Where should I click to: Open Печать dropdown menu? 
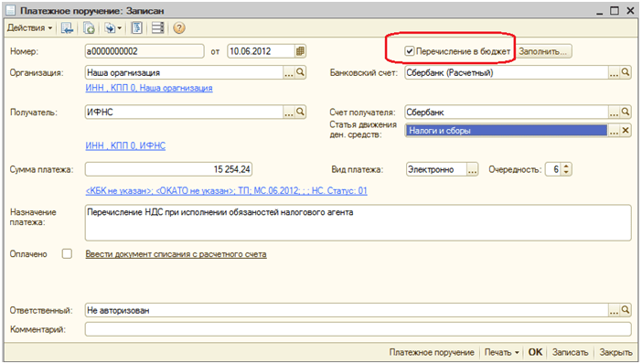coord(501,352)
